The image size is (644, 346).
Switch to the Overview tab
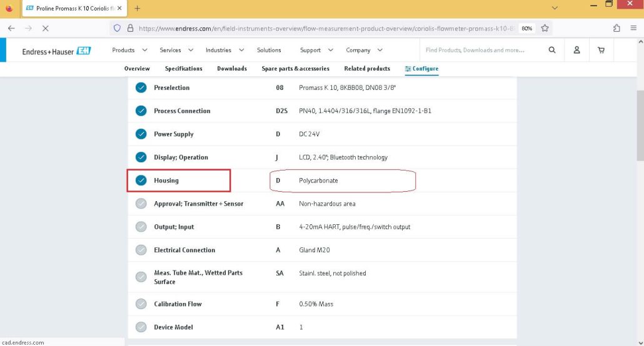(137, 69)
